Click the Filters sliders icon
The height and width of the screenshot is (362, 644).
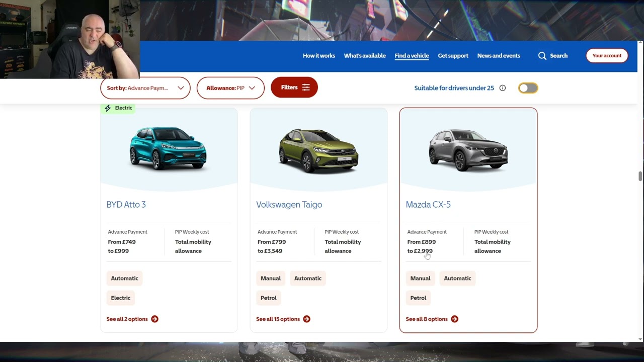tap(306, 87)
